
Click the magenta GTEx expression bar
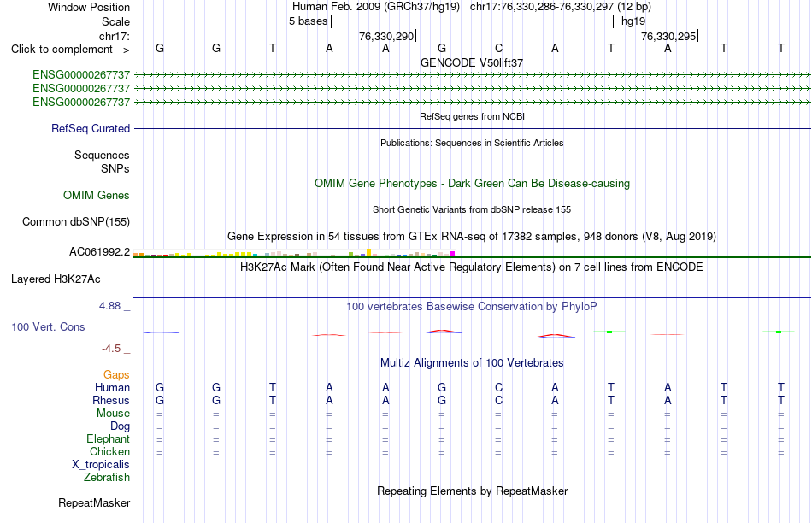click(453, 254)
